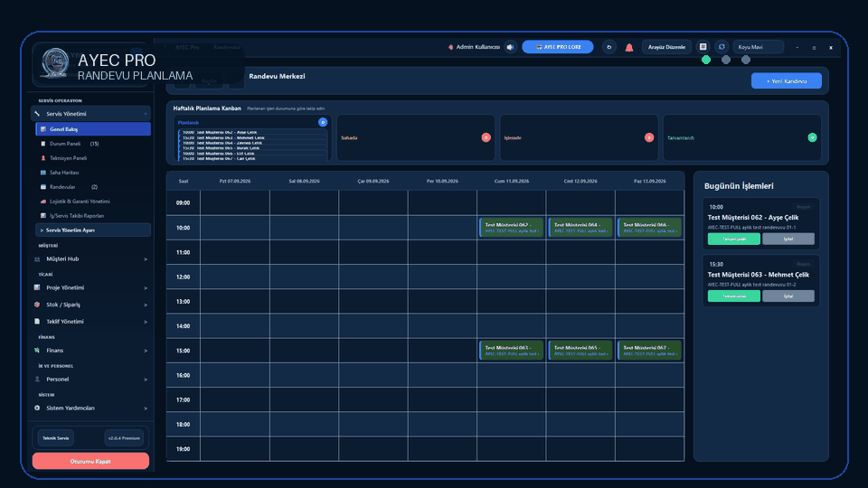
Task: Click the AYEC PRO CORE button
Action: (558, 47)
